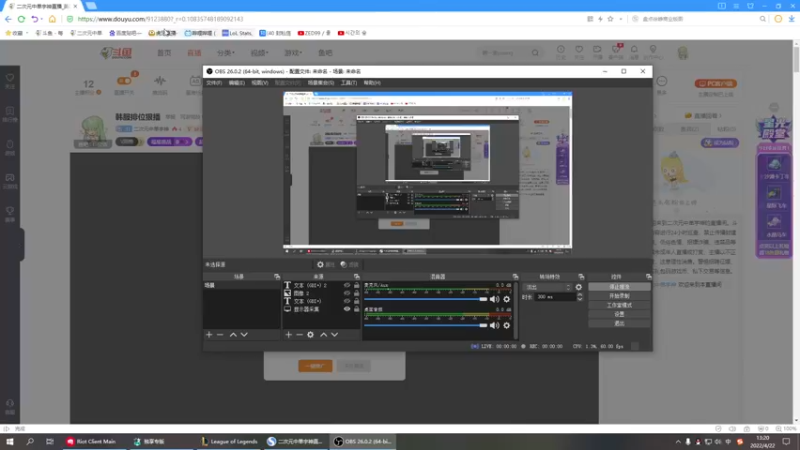Click 工作室模式 studio mode button
Viewport: 800px width, 450px height.
[x=619, y=305]
